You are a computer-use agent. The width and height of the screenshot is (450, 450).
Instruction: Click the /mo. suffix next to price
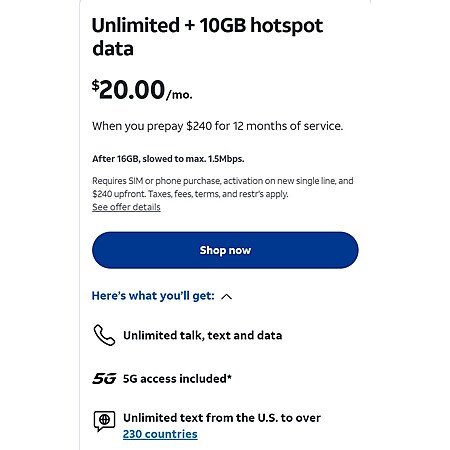[x=180, y=95]
